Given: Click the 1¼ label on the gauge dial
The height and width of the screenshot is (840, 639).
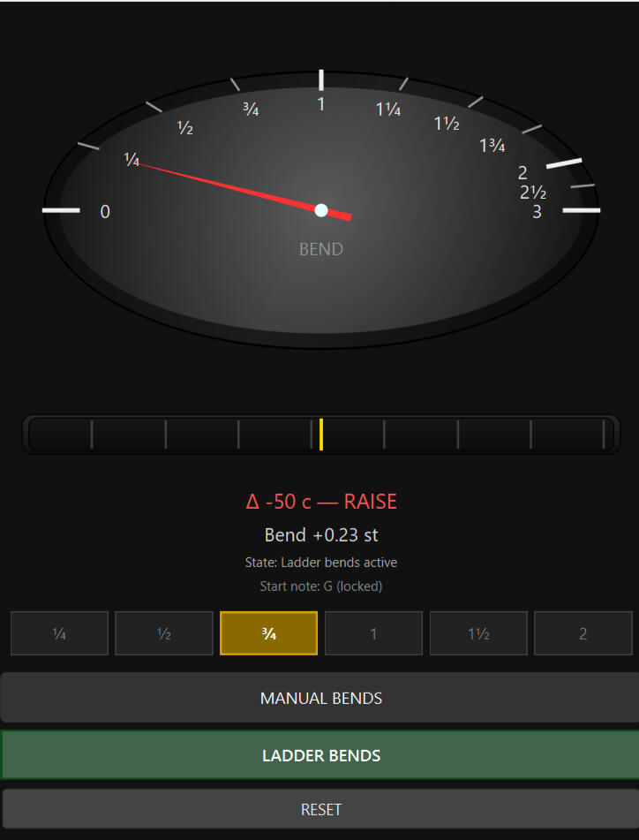Looking at the screenshot, I should 388,110.
